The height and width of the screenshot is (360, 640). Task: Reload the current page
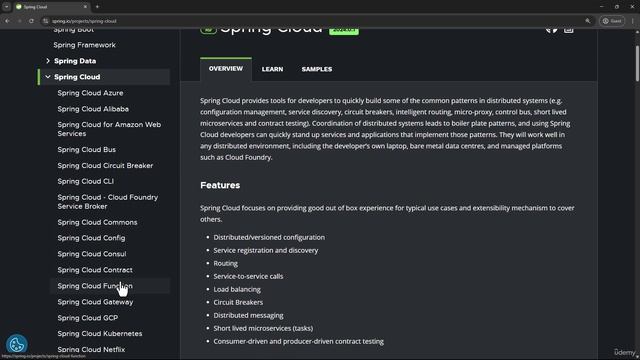(31, 21)
